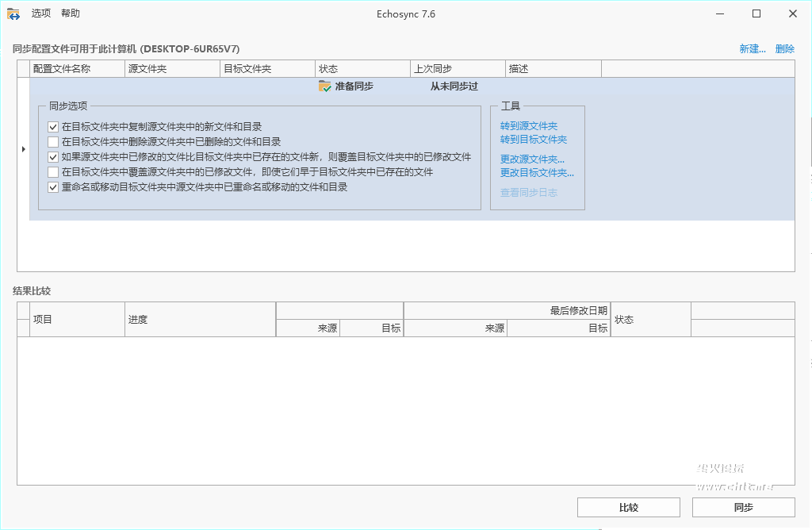This screenshot has height=530, width=812.
Task: Toggle overwrite modified files if newer checkbox
Action: click(x=53, y=157)
